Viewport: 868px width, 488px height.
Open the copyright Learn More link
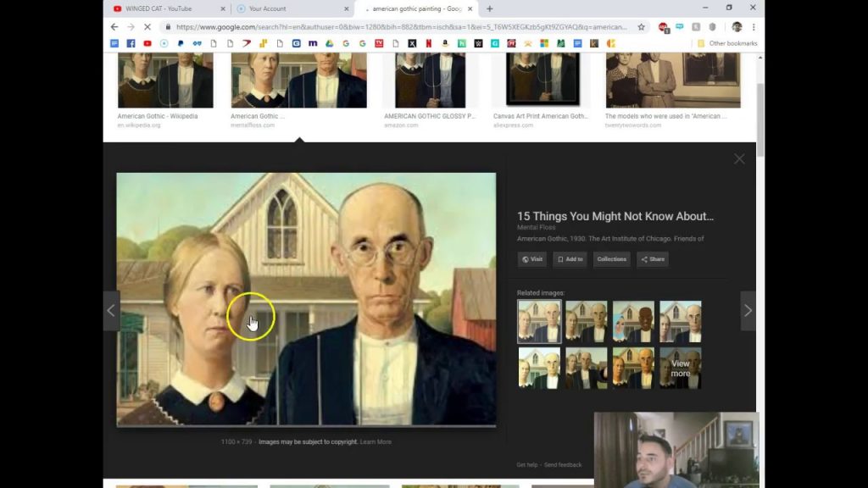click(x=376, y=441)
